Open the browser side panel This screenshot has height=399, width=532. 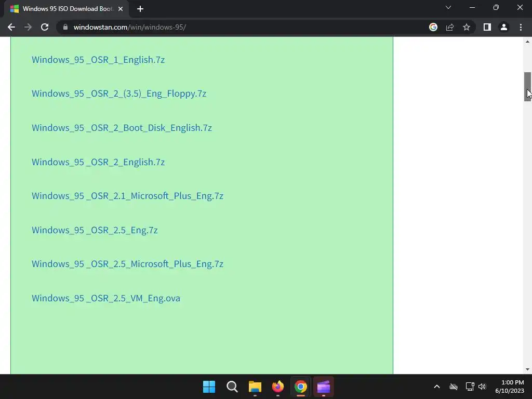487,27
